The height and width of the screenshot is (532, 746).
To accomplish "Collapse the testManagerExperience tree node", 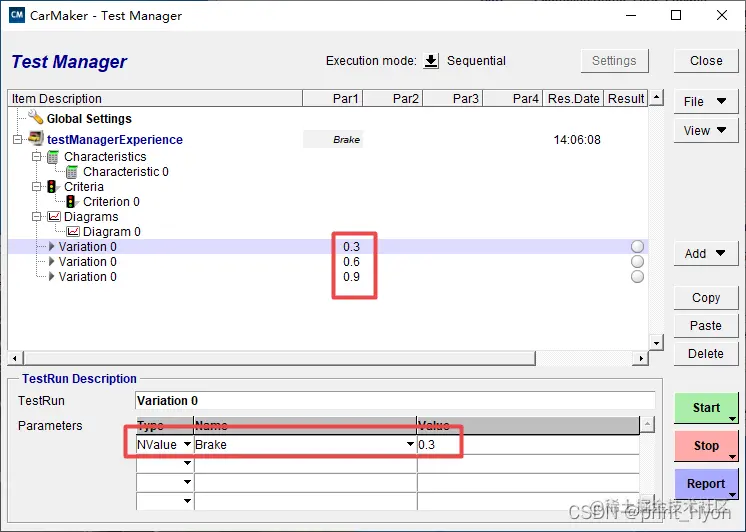I will click(18, 139).
